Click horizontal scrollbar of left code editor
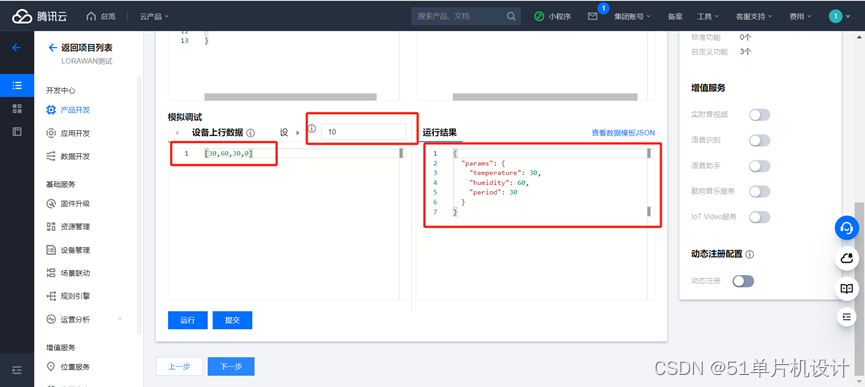865x387 pixels. [290, 97]
